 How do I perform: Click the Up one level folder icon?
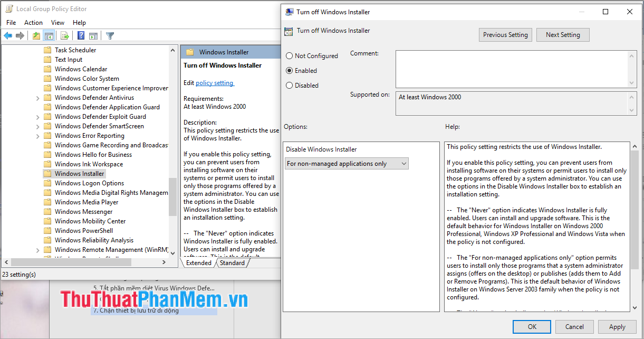pos(36,35)
